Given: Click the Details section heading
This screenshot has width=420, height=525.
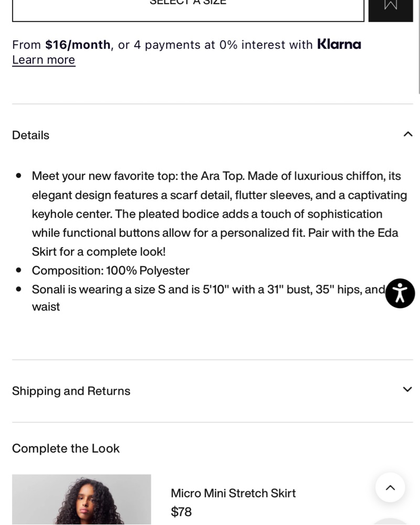Looking at the screenshot, I should [x=31, y=135].
